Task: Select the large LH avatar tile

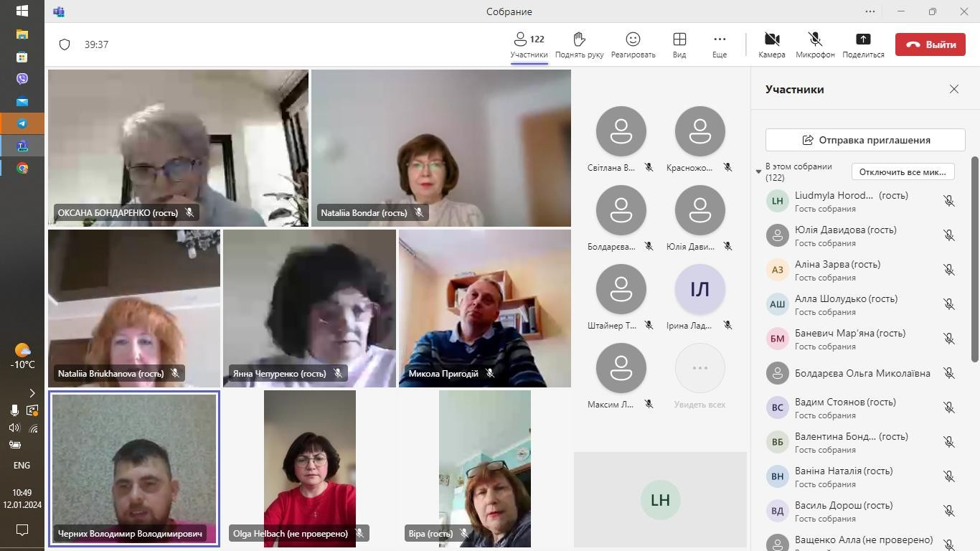Action: click(660, 500)
